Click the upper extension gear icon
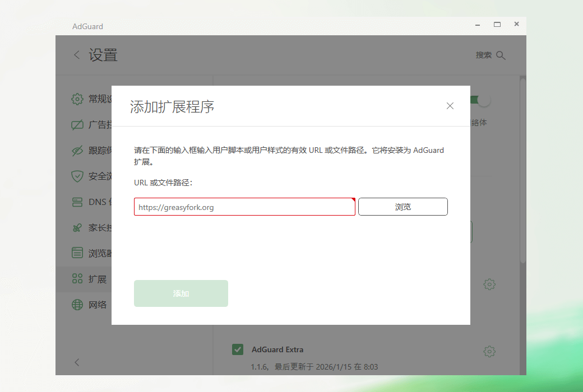 pyautogui.click(x=489, y=284)
